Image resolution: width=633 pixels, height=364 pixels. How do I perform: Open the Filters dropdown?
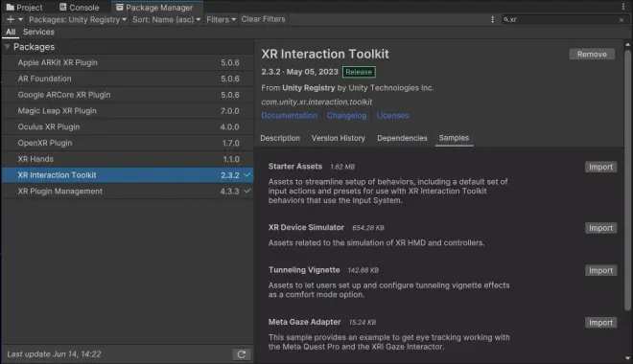coord(221,19)
